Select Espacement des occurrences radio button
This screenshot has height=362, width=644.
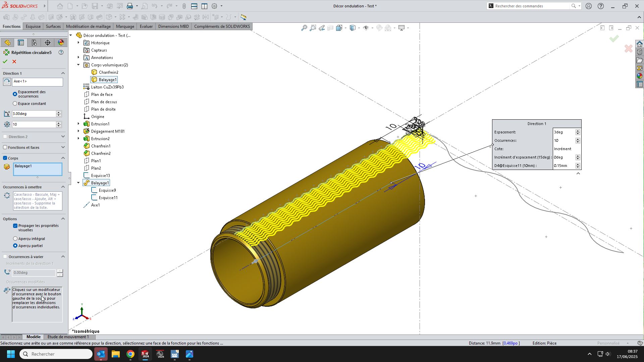[15, 94]
